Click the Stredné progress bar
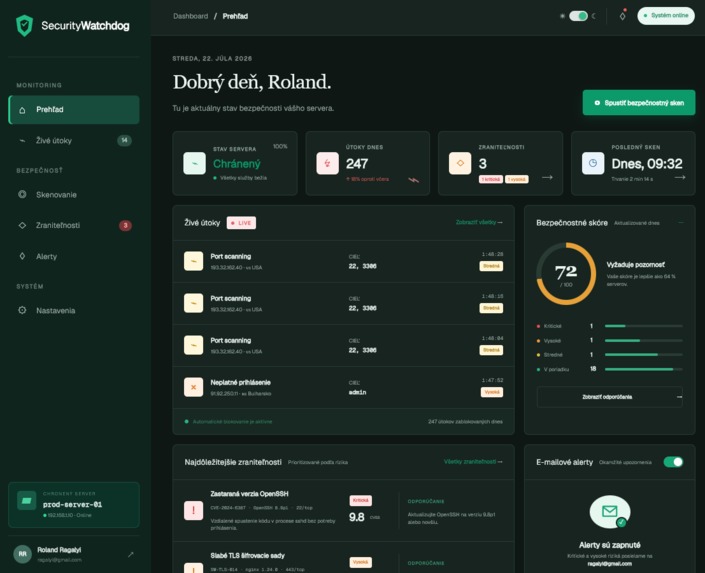The image size is (705, 573). click(643, 355)
